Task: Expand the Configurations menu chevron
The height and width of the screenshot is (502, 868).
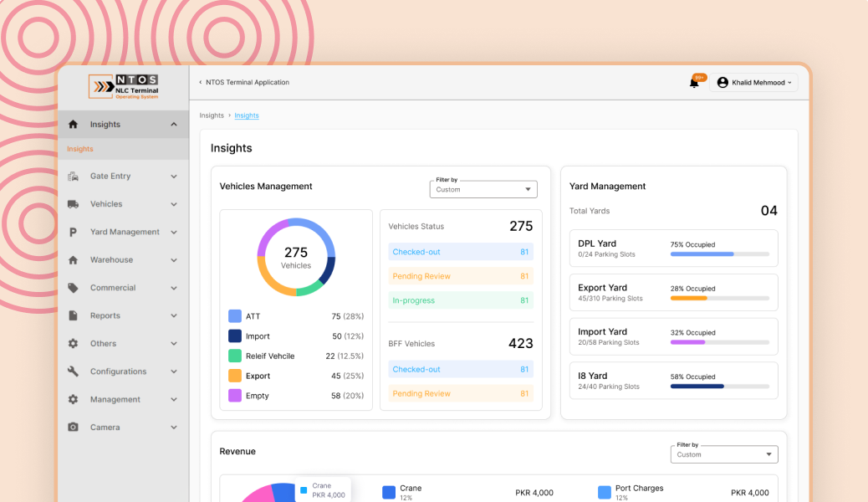Action: [x=174, y=371]
